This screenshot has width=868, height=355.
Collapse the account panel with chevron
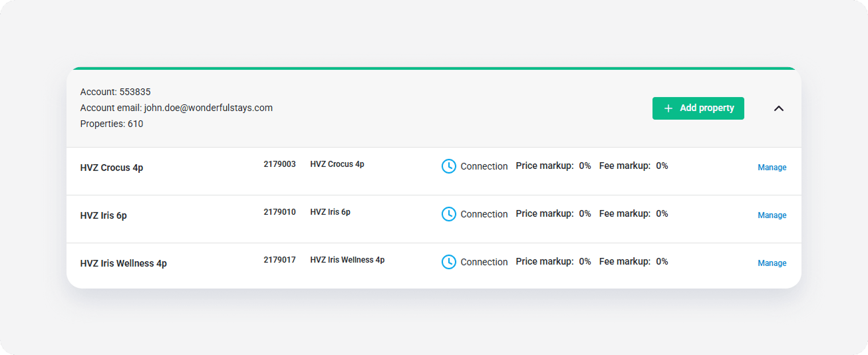pos(779,108)
